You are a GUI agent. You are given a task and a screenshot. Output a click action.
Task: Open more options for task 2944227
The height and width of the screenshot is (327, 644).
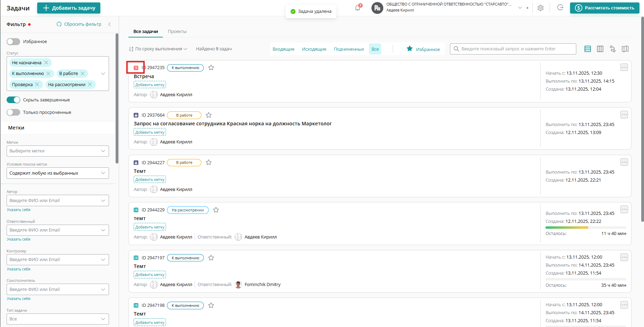tap(624, 162)
